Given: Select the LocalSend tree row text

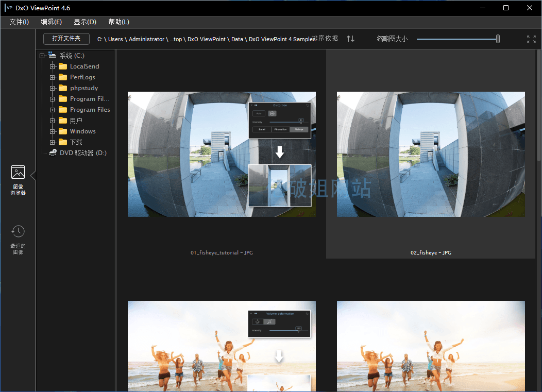Looking at the screenshot, I should [84, 66].
